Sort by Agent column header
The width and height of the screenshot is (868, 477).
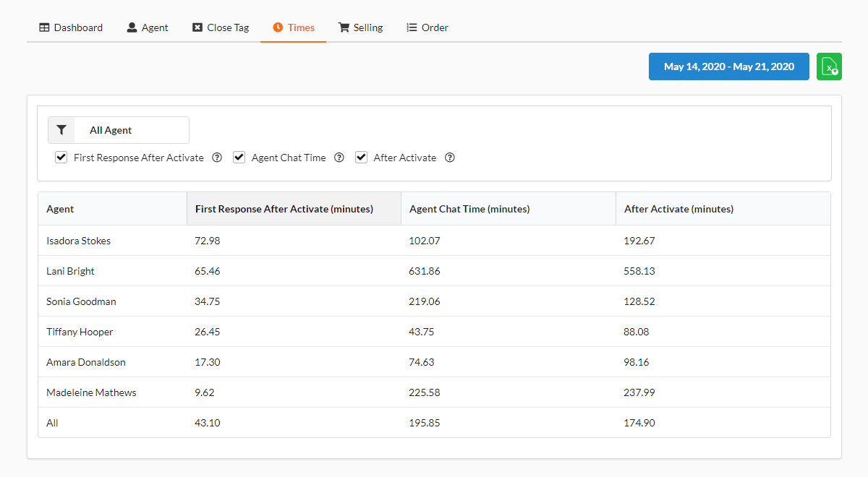112,209
